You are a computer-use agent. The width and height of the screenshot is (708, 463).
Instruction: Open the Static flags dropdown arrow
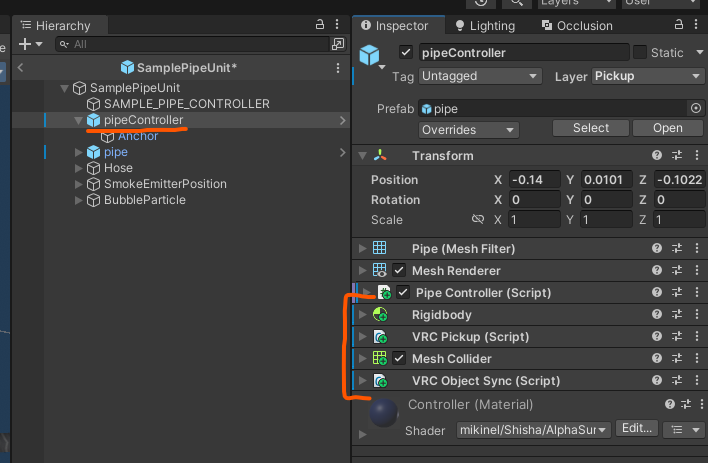[699, 52]
